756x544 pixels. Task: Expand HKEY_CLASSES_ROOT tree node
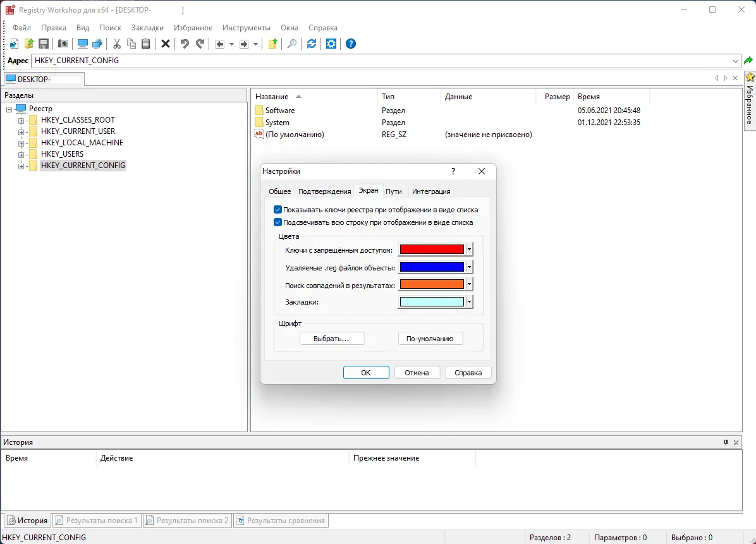[x=21, y=121]
